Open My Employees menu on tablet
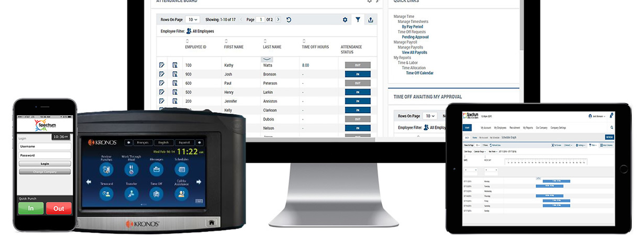 (x=500, y=127)
